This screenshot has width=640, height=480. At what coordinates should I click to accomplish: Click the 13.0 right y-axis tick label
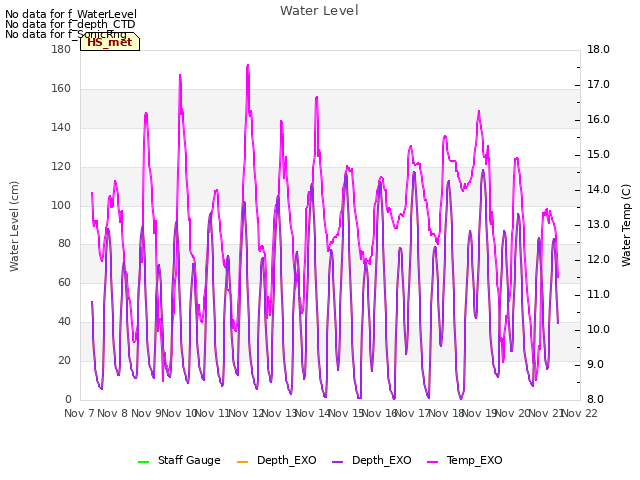click(598, 224)
